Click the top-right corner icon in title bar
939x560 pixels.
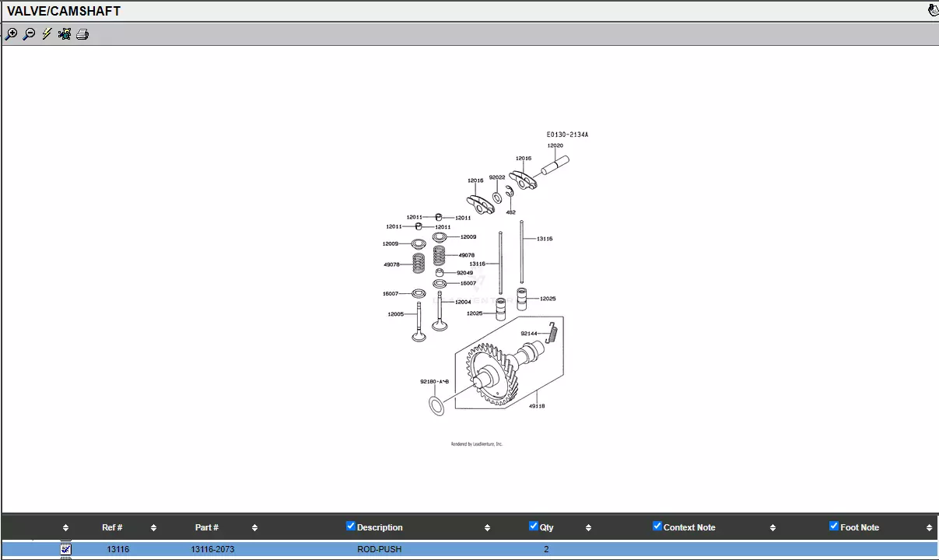click(x=933, y=10)
